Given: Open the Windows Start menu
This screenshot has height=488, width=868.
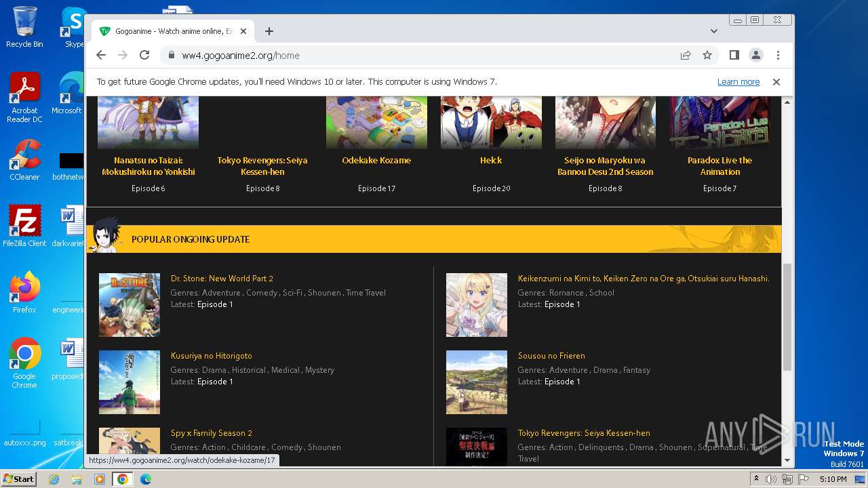Looking at the screenshot, I should click(x=18, y=479).
